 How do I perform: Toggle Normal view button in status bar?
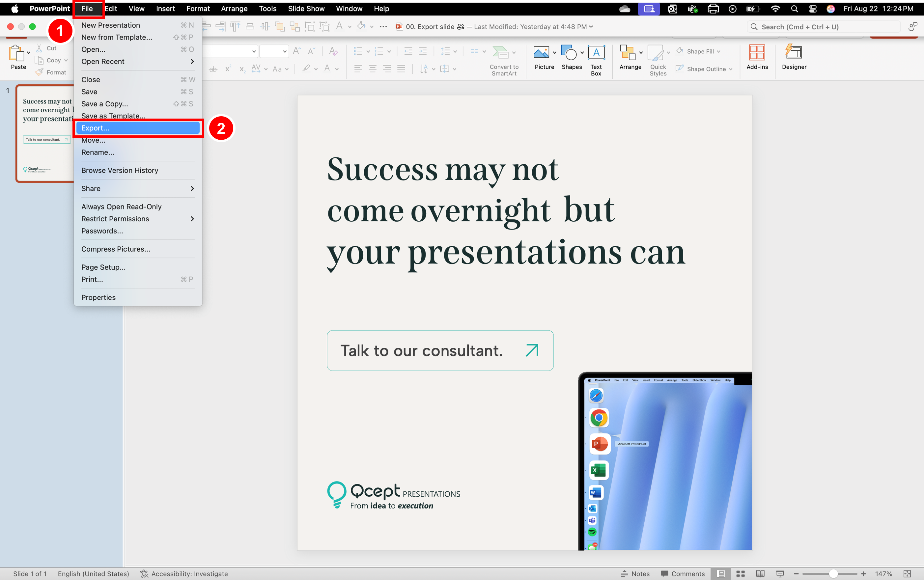[721, 573]
